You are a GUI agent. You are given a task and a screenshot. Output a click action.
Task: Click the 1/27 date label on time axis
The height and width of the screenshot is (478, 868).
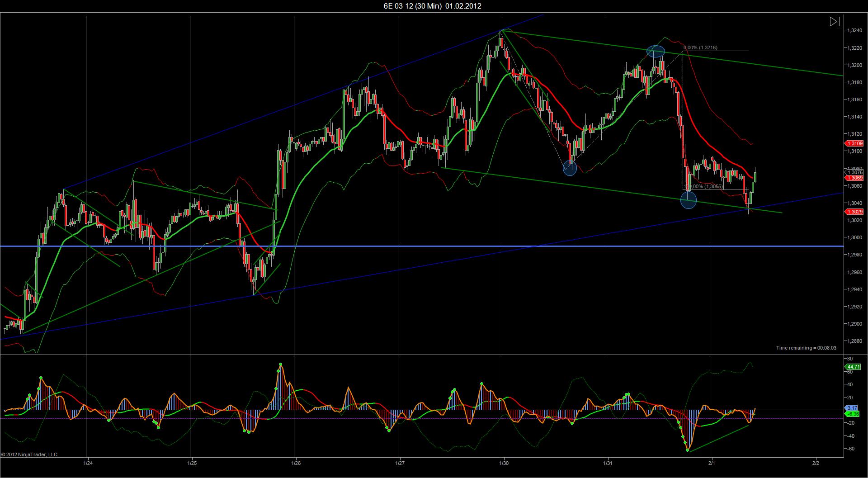400,463
